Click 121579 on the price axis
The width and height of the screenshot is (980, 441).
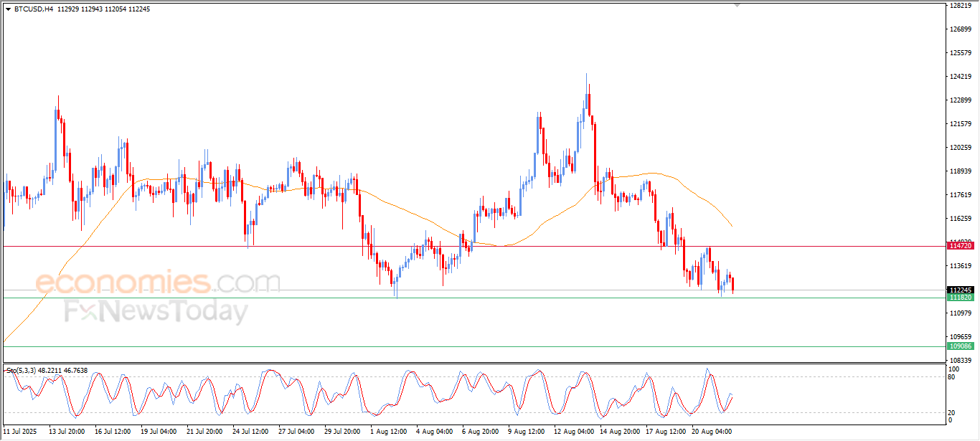coord(961,124)
